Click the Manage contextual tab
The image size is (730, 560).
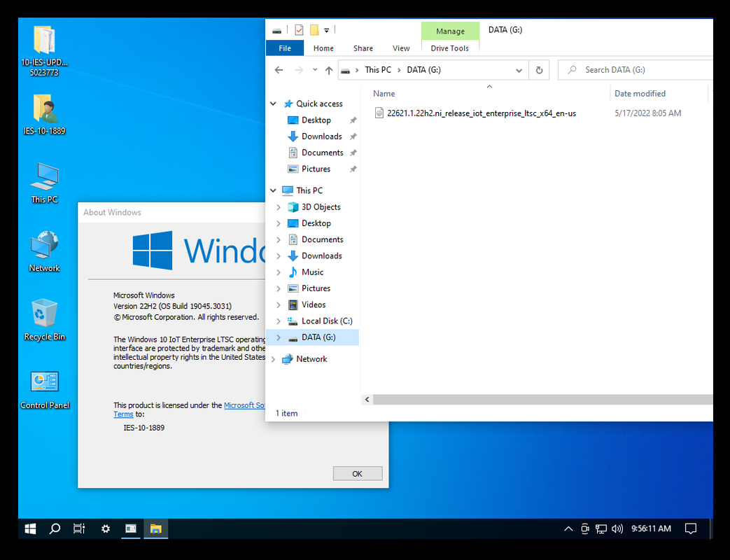[x=450, y=31]
